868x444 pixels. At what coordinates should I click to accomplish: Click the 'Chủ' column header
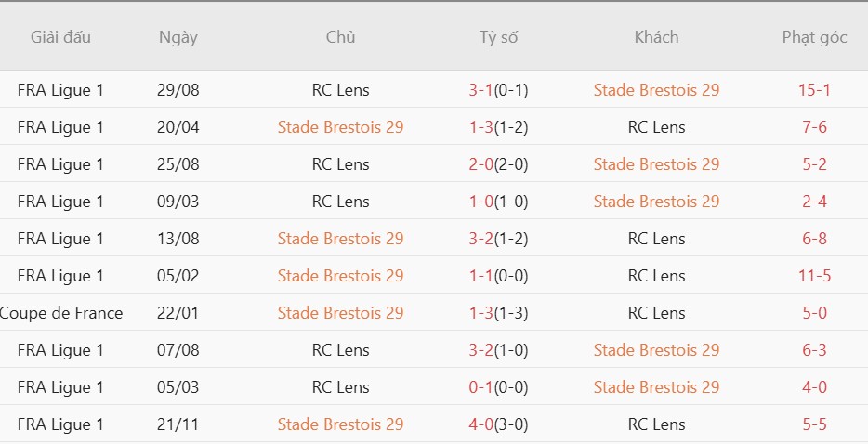tap(340, 37)
